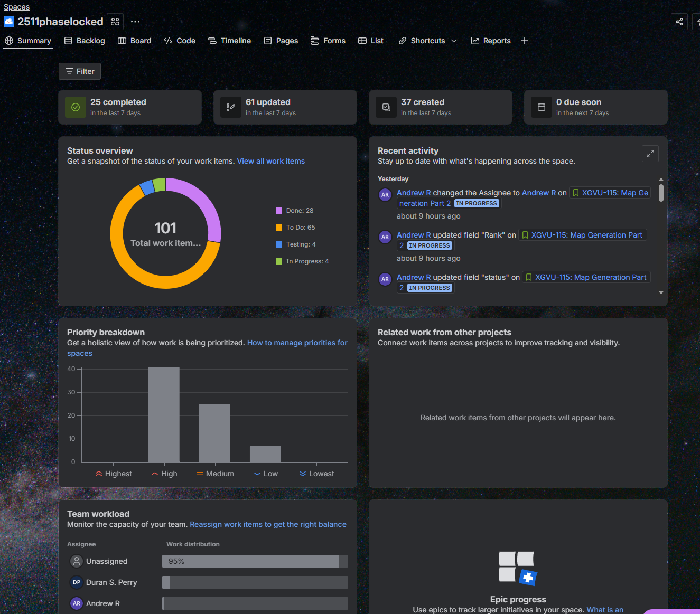Click the Recent activity scroll down arrow
700x614 pixels.
click(661, 292)
